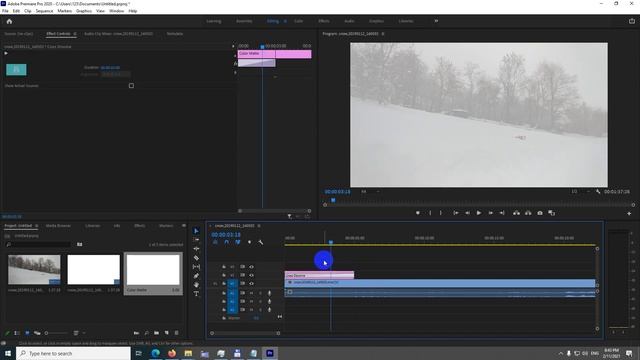Screen dimensions: 640x360
Task: Open Project panel sort icons dropdown
Action: point(78,333)
